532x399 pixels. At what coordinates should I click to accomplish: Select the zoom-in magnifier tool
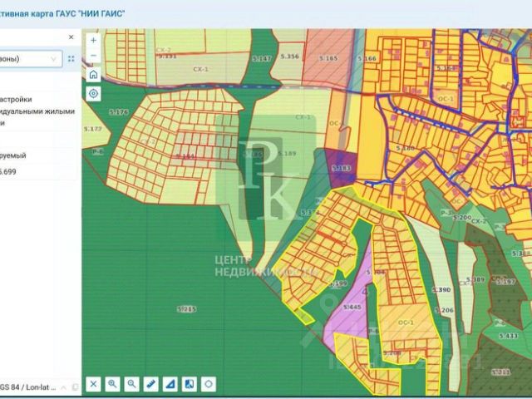[112, 384]
